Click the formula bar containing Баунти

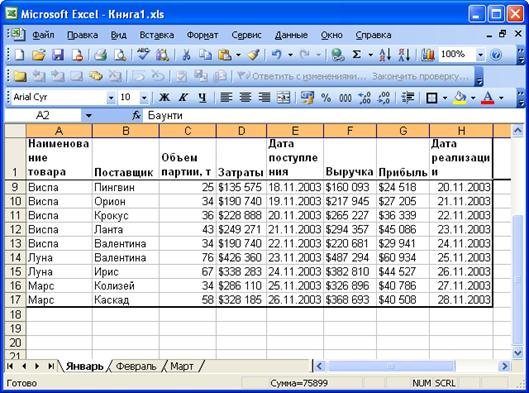[x=334, y=116]
